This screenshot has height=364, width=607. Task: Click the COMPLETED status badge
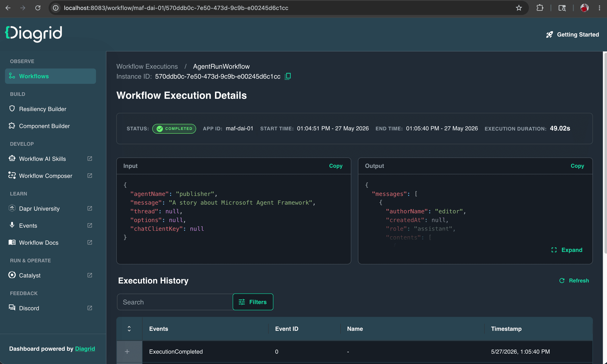tap(174, 128)
